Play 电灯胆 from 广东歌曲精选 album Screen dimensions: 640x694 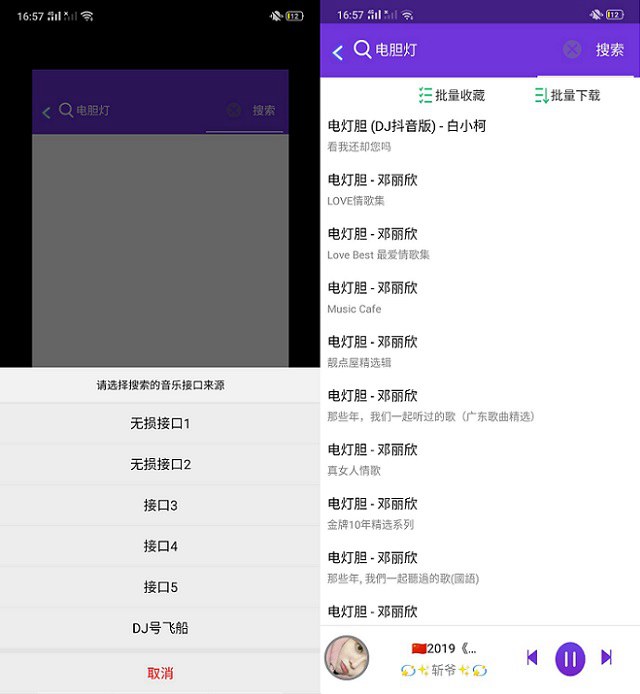(480, 405)
